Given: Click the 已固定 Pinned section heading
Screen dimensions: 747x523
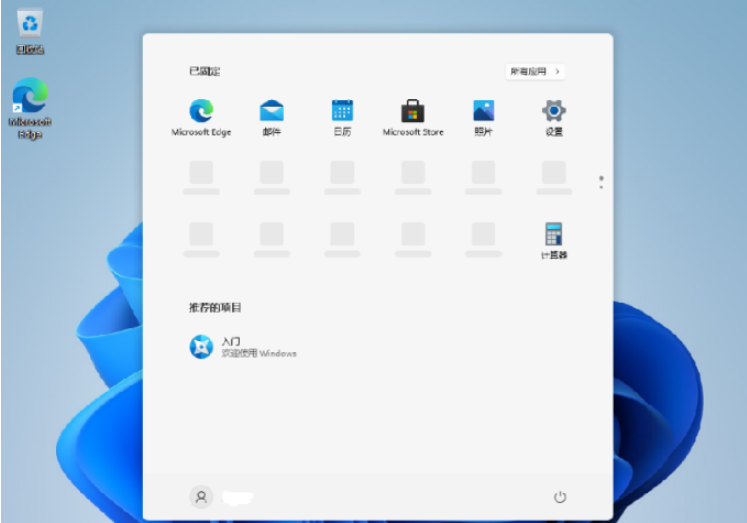Looking at the screenshot, I should pyautogui.click(x=204, y=71).
